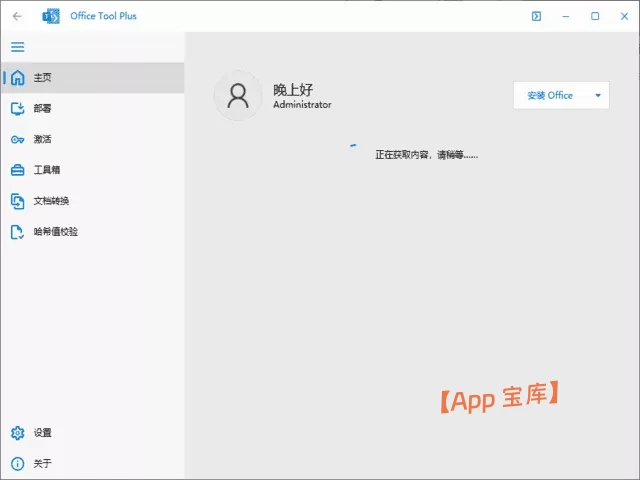Viewport: 640px width, 480px height.
Task: Click the document conversion icon
Action: tap(18, 201)
